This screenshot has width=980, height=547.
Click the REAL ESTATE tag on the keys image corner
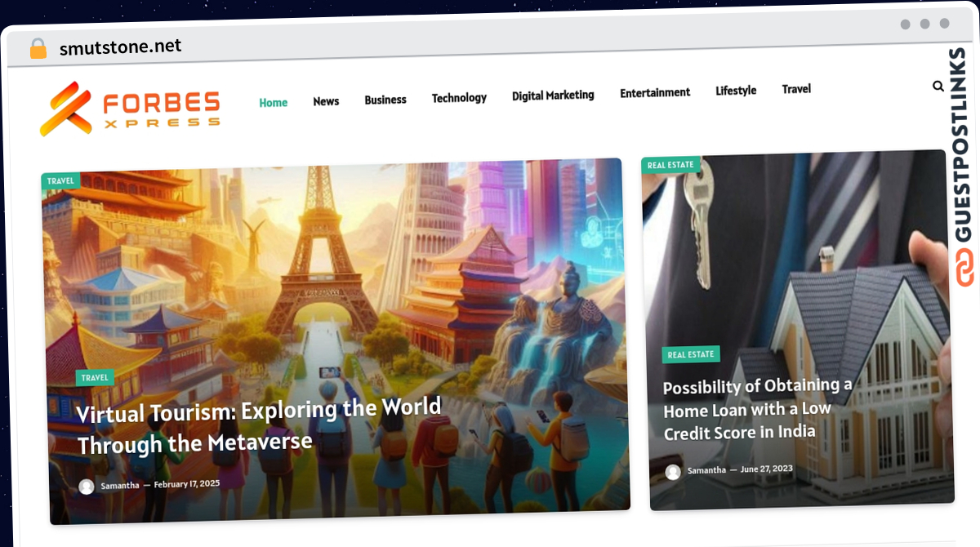click(x=670, y=165)
